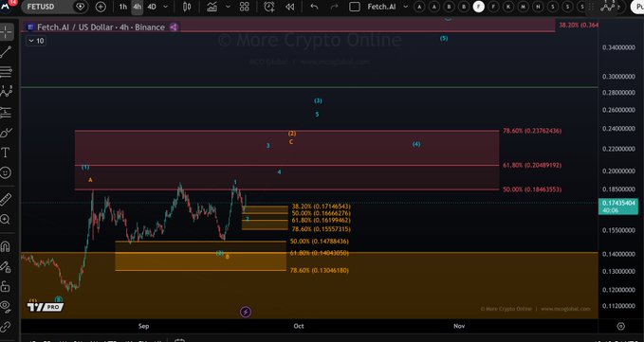
Task: Open the Gann and Fibonacci tools
Action: click(6, 72)
